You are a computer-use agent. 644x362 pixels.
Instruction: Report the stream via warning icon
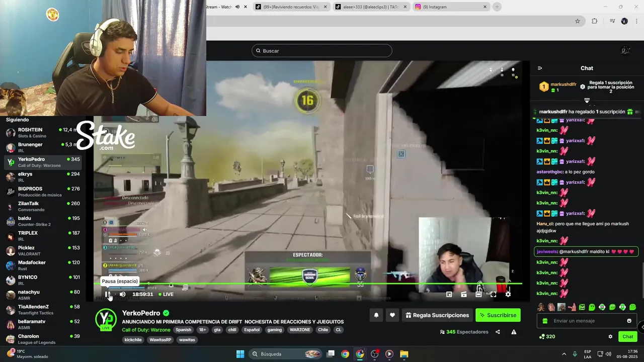pos(514,332)
